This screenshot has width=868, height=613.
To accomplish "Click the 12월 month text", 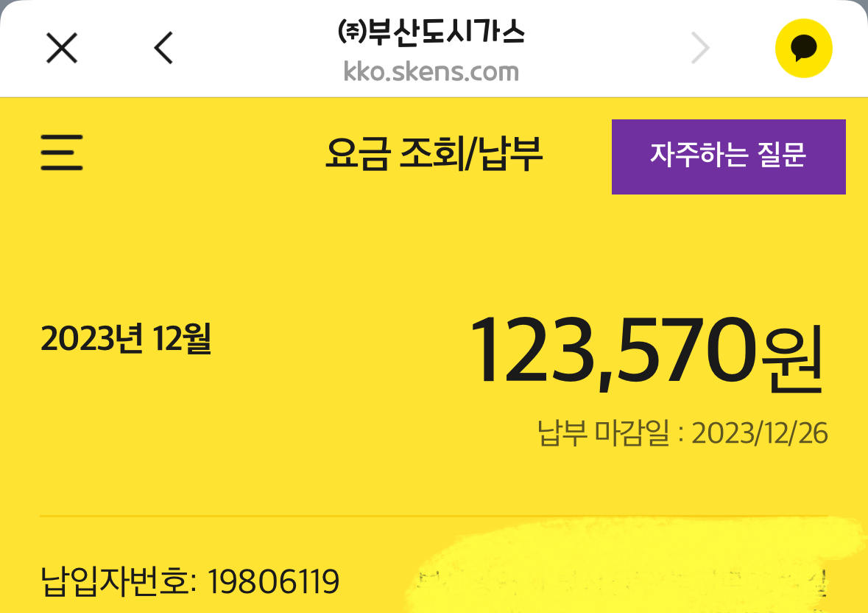I will pos(183,339).
